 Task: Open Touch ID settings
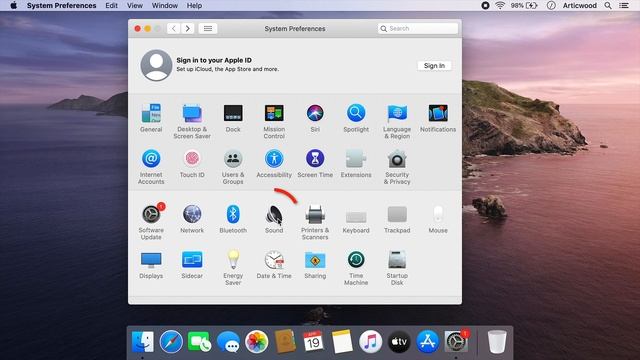[x=192, y=159]
